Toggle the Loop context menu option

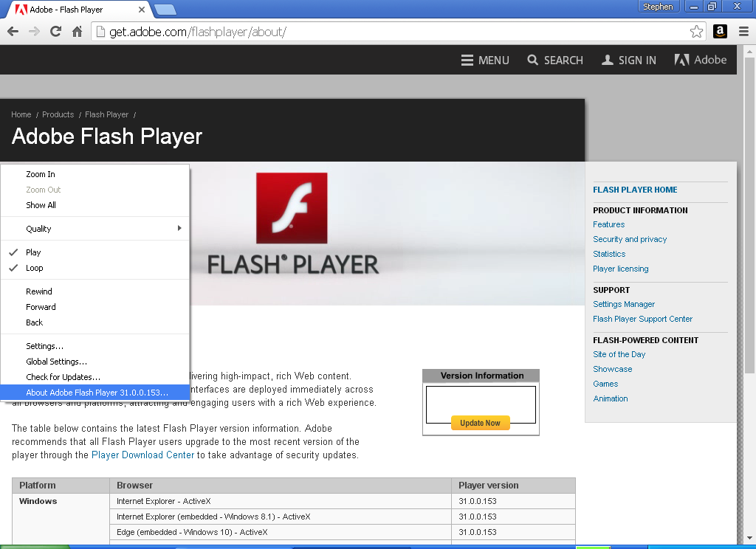pos(95,268)
